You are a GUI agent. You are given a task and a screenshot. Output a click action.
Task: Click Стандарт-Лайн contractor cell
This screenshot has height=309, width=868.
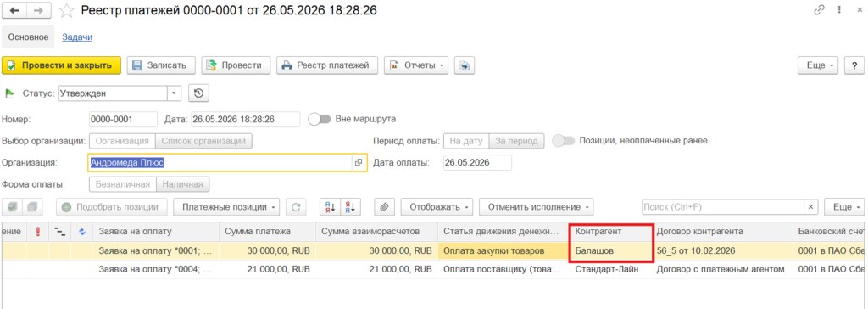point(612,270)
